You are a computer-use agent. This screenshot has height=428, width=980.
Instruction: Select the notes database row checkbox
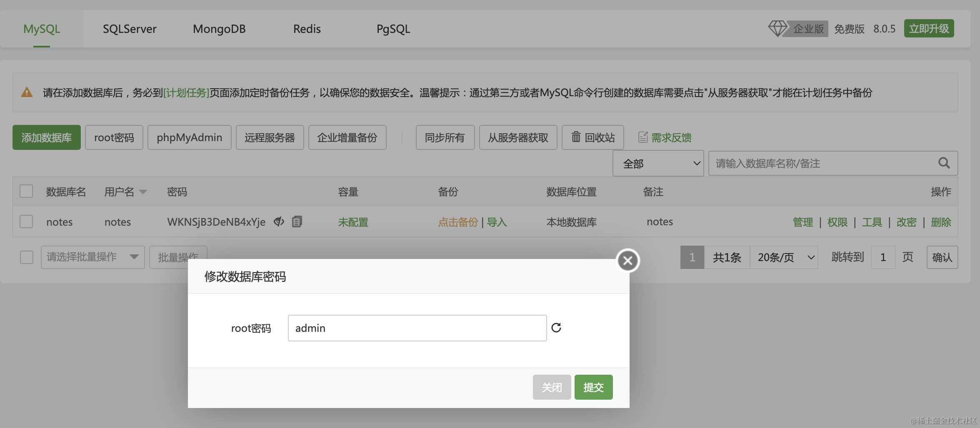click(x=26, y=221)
